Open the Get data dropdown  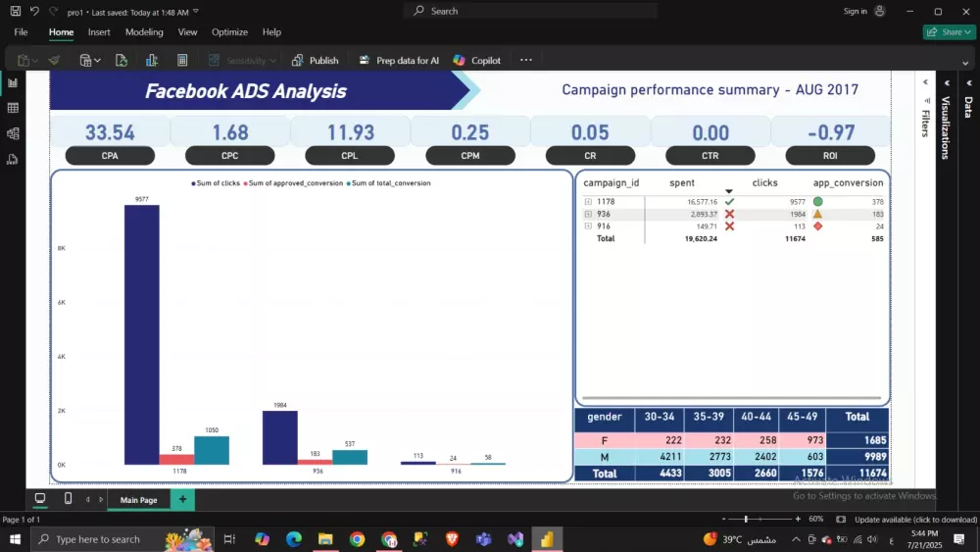pyautogui.click(x=90, y=60)
